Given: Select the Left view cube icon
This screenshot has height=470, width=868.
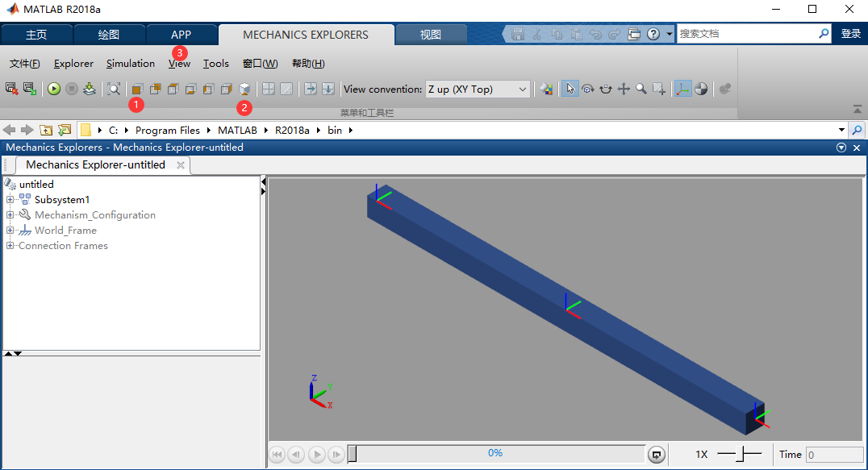Looking at the screenshot, I should coord(209,89).
